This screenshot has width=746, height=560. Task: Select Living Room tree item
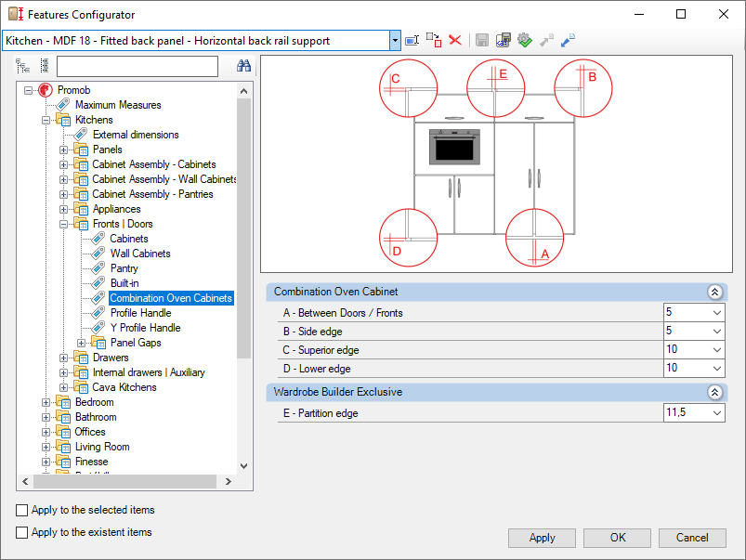(102, 447)
